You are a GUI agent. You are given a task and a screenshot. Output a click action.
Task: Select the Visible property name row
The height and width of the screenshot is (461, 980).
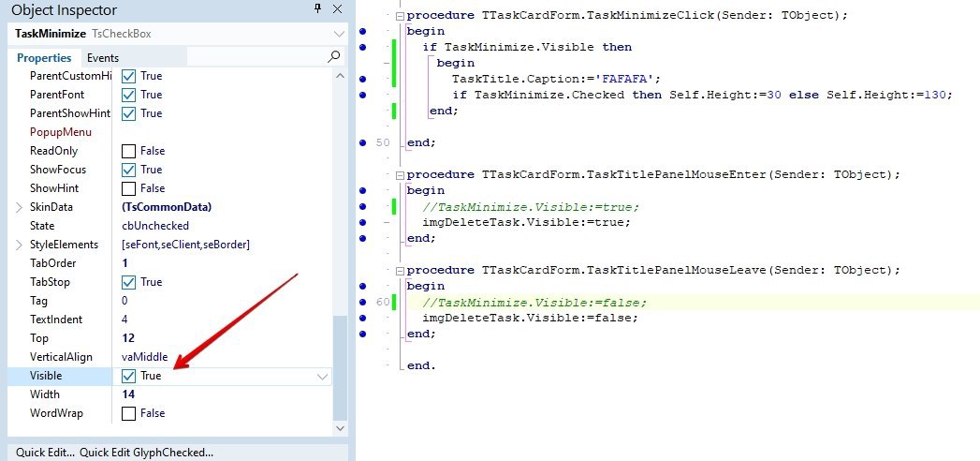(x=46, y=376)
